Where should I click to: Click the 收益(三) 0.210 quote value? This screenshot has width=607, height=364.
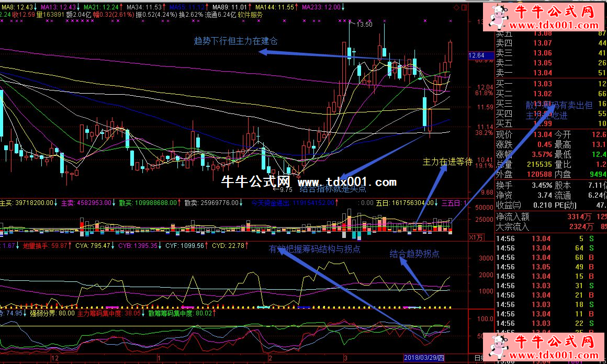542,206
